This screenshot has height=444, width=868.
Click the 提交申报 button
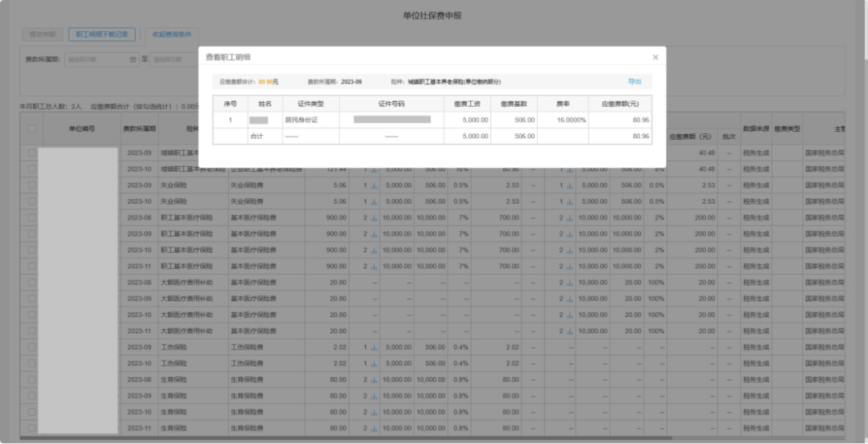coord(43,35)
